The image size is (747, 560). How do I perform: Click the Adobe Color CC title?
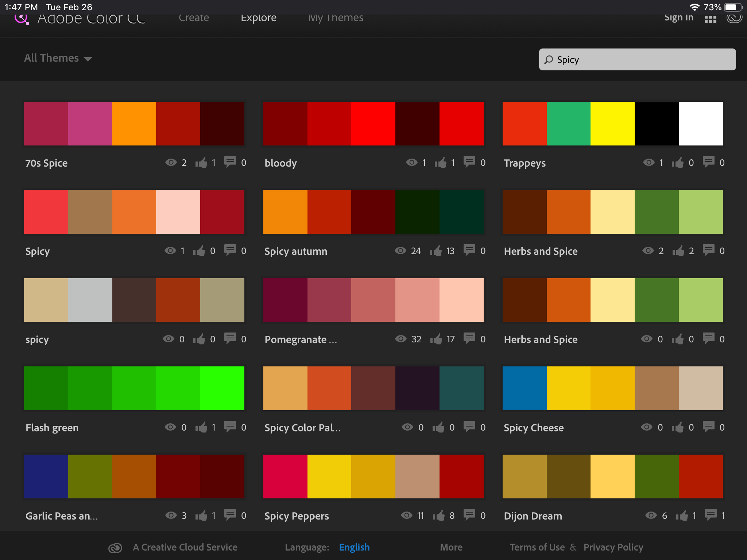pyautogui.click(x=91, y=19)
